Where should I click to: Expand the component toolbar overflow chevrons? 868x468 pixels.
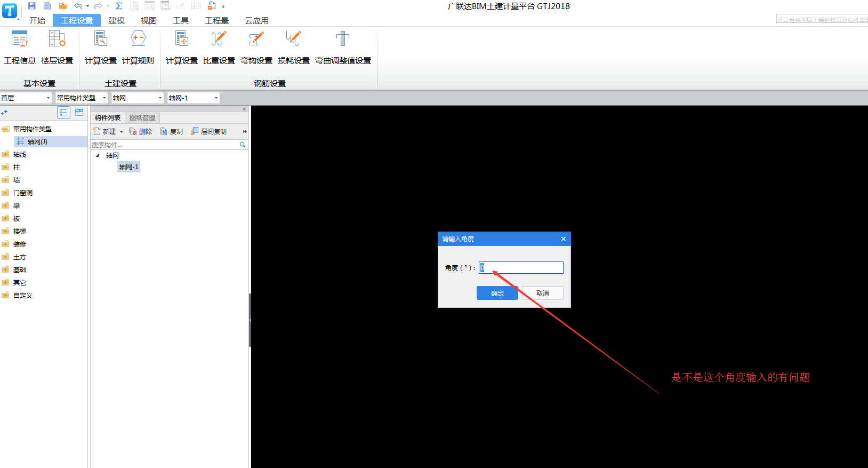coord(245,131)
